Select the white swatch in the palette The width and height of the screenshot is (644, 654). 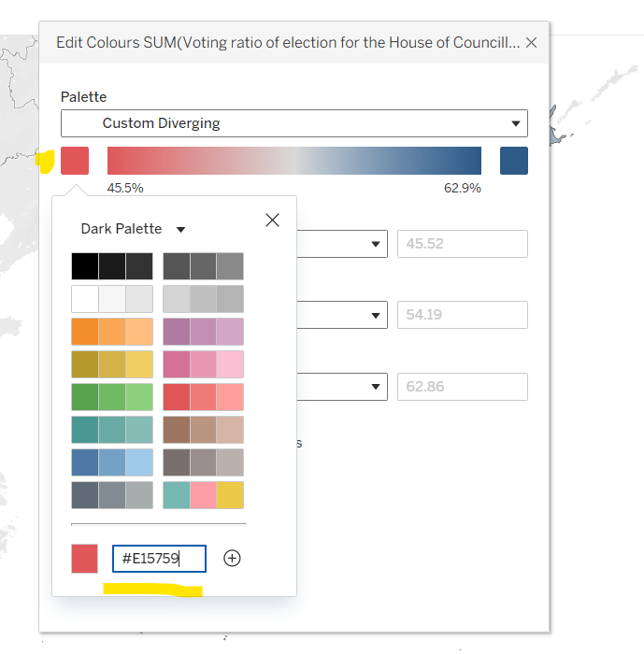[x=84, y=299]
